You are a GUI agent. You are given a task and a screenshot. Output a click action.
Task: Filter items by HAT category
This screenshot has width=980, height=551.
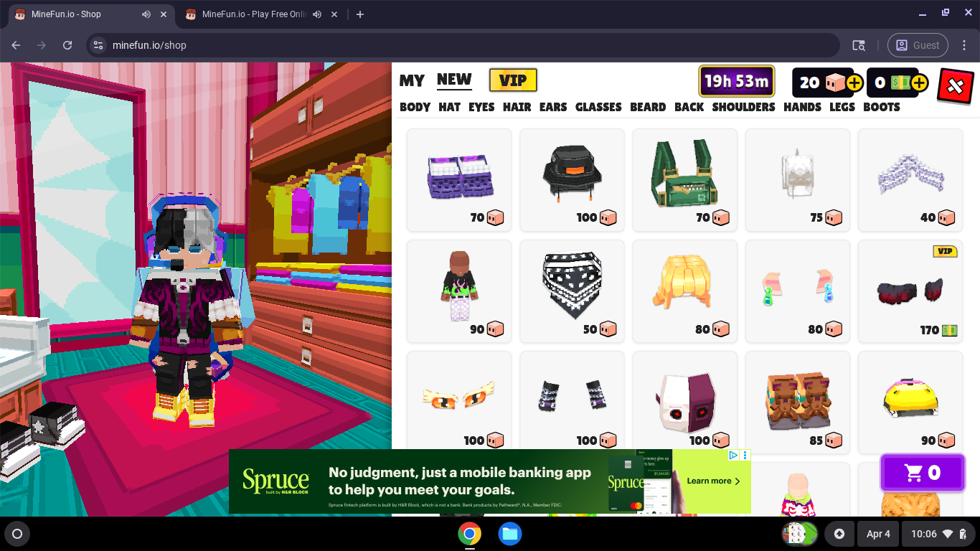449,107
